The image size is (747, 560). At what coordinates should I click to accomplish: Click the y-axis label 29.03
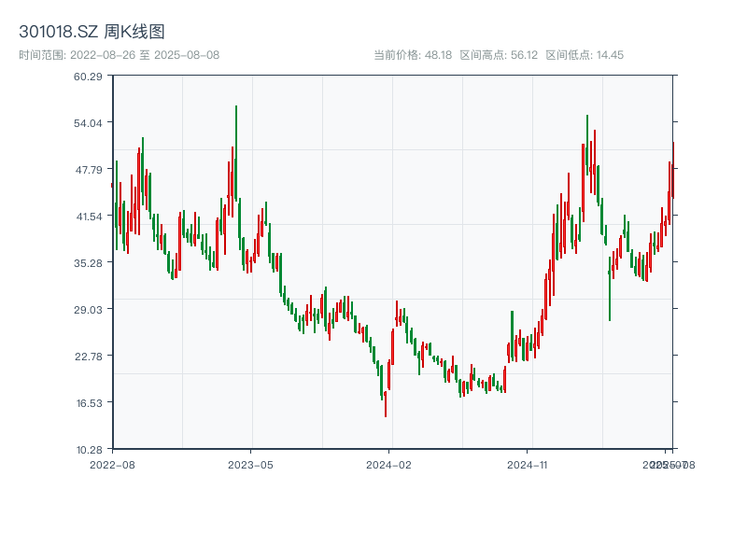(88, 310)
